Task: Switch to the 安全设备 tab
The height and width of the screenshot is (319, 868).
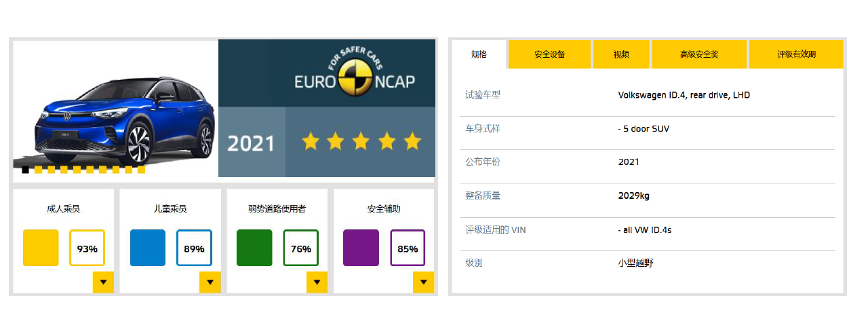Action: pyautogui.click(x=549, y=54)
